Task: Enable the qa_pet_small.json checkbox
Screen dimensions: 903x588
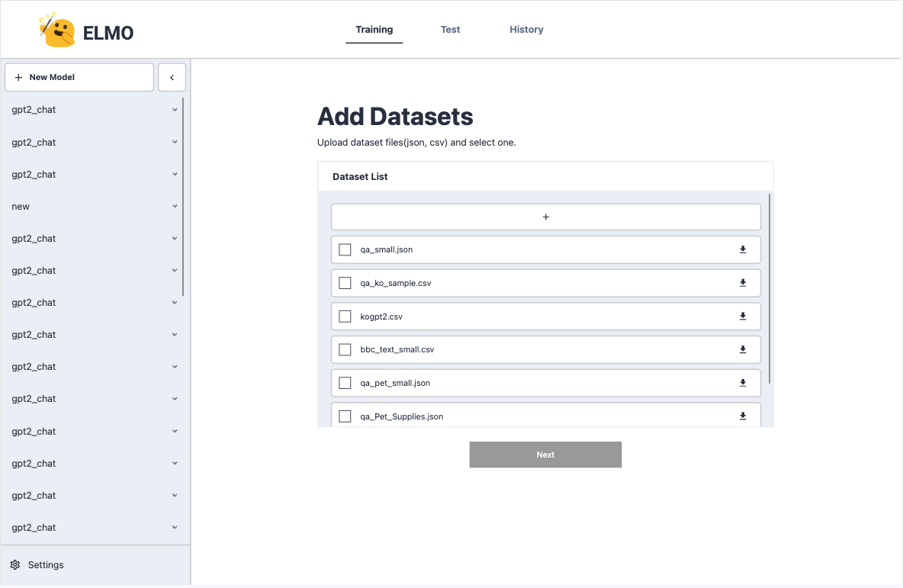Action: point(345,383)
